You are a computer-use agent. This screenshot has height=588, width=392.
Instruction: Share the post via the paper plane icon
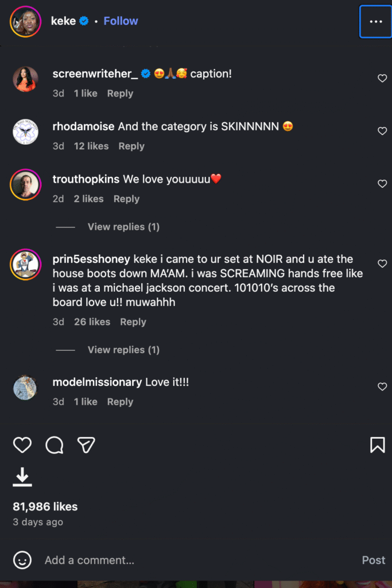click(x=86, y=445)
